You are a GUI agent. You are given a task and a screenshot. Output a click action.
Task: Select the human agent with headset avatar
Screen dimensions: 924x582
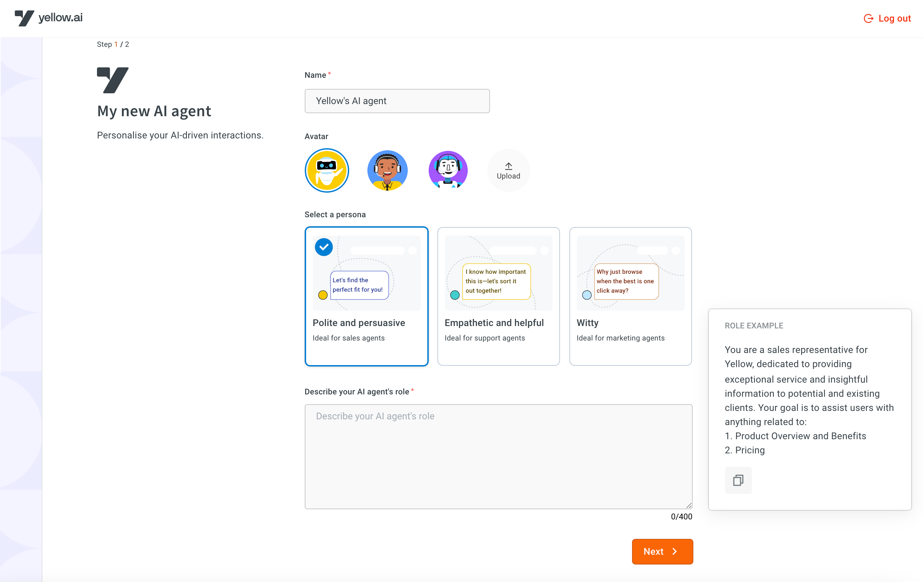(x=387, y=170)
